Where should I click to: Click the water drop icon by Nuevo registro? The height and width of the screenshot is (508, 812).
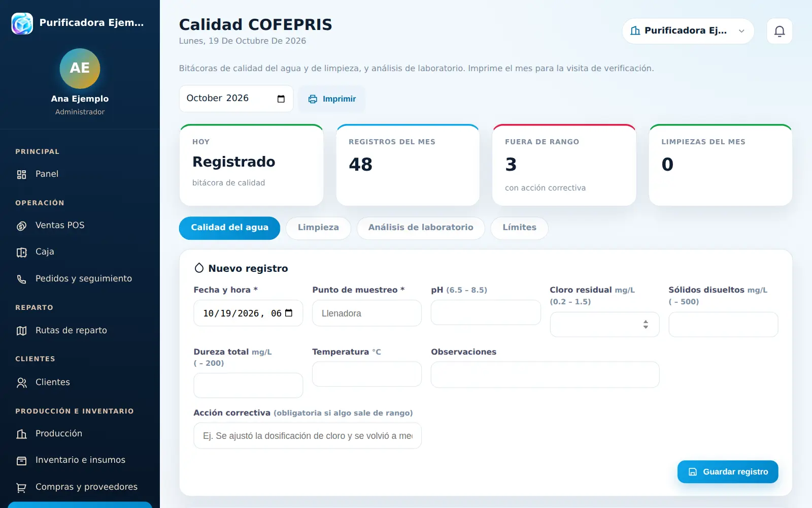[199, 268]
